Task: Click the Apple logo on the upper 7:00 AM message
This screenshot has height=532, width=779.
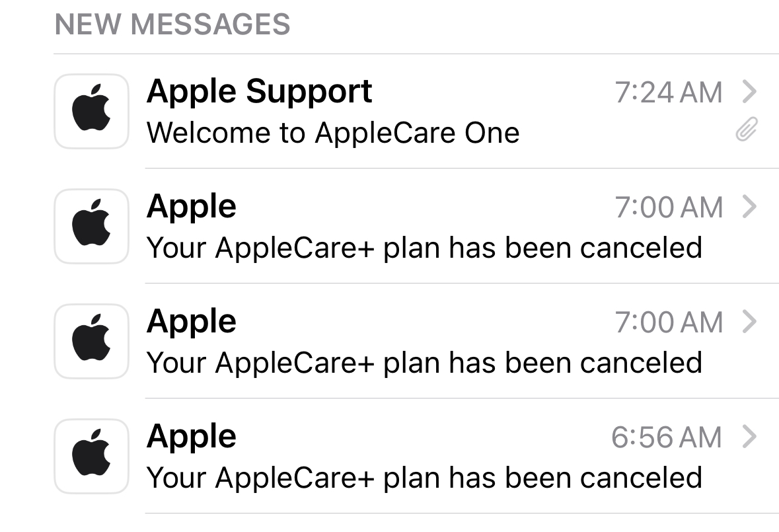Action: click(91, 226)
